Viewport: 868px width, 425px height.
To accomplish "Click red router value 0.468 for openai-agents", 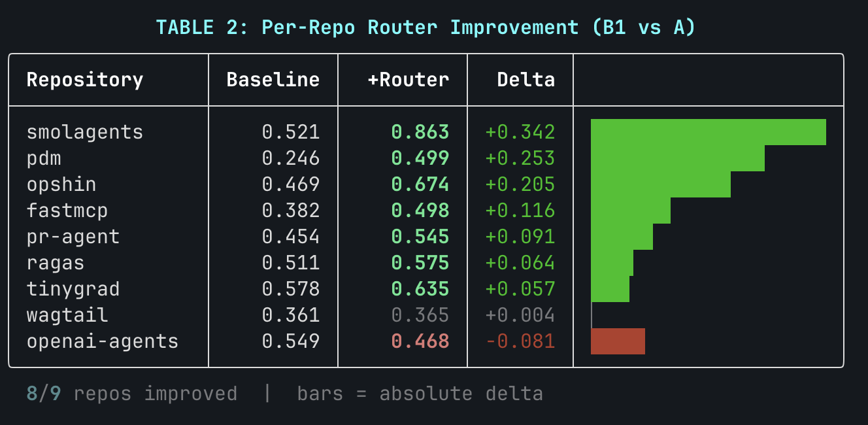I will click(x=420, y=341).
